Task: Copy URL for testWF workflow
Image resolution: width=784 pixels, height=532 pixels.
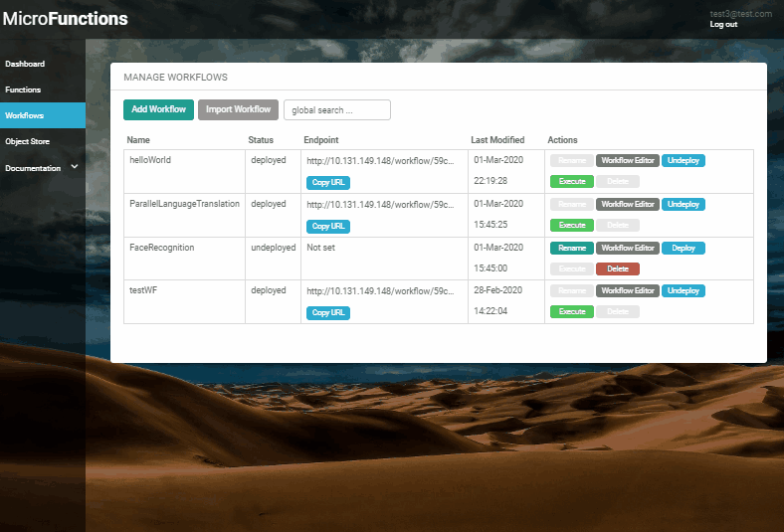Action: tap(328, 312)
